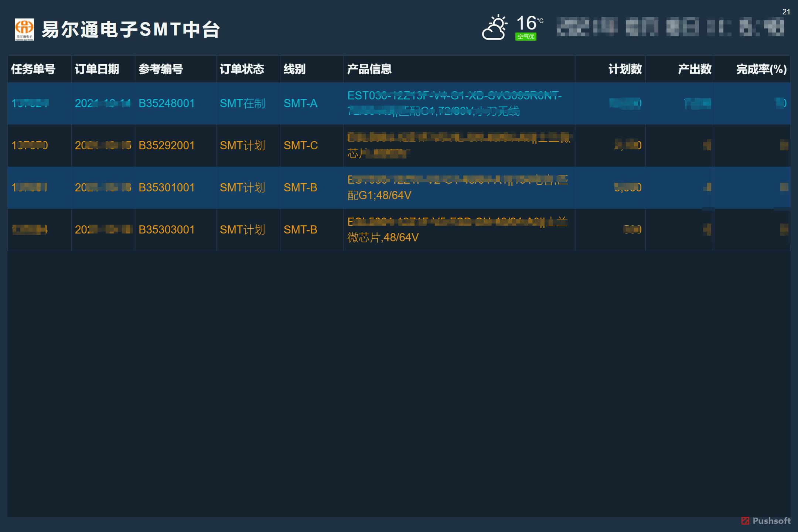Image resolution: width=798 pixels, height=532 pixels.
Task: Click the SMT在制 status cell
Action: coord(242,103)
